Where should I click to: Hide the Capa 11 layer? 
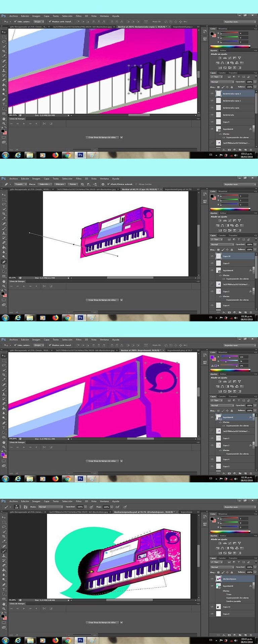212,607
